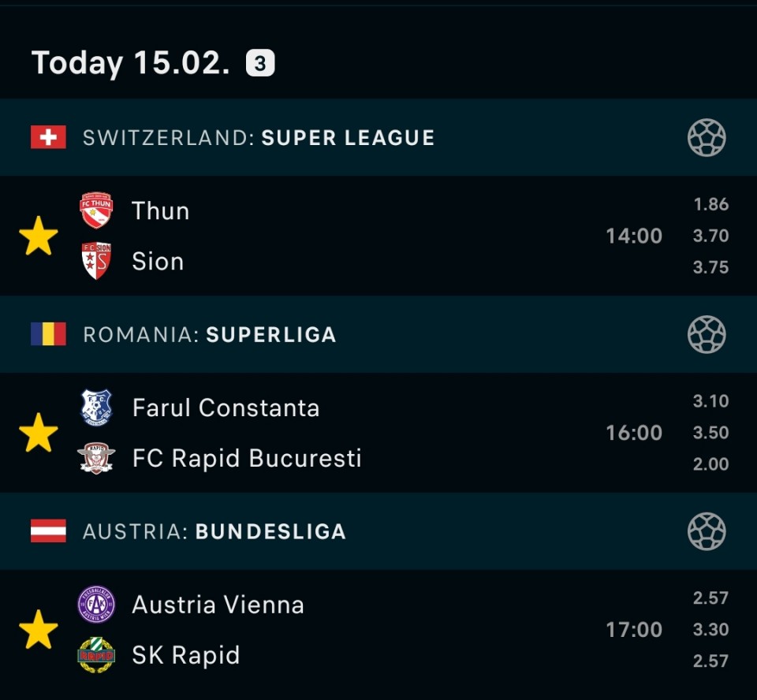Click football icon in Switzerland Super League header
Image resolution: width=757 pixels, height=700 pixels.
point(706,137)
